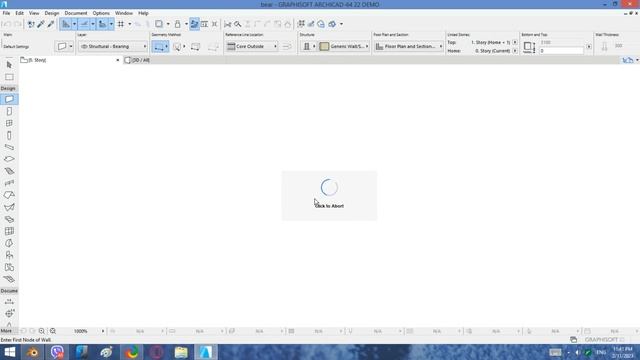
Task: Click the wall bottom offset input field
Action: click(x=562, y=51)
